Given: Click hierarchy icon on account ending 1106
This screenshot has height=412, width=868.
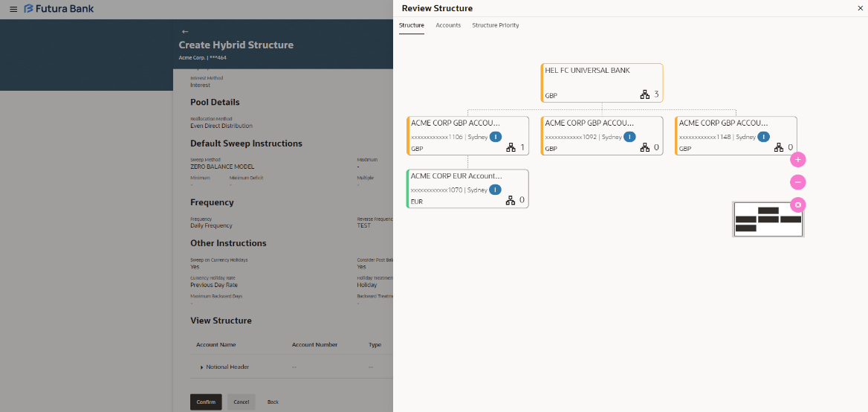Looking at the screenshot, I should click(511, 147).
